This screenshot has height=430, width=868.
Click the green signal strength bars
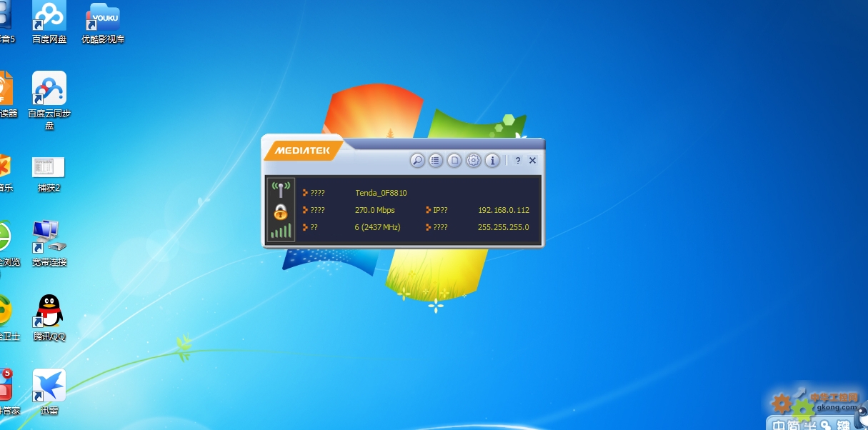[x=281, y=230]
